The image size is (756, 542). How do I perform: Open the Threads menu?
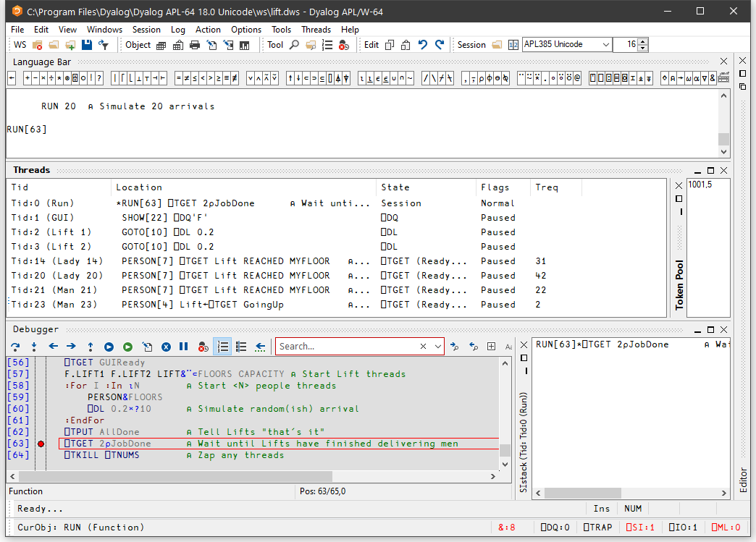coord(316,30)
